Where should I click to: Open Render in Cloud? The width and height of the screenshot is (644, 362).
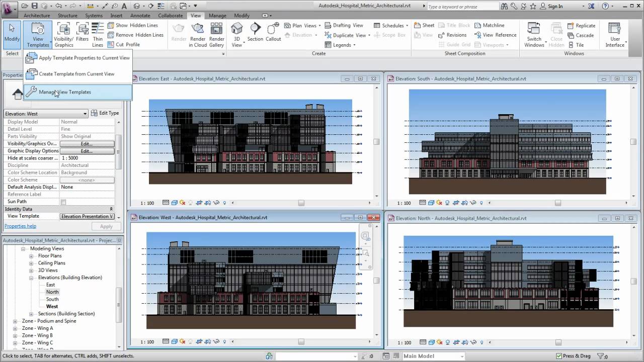point(198,34)
